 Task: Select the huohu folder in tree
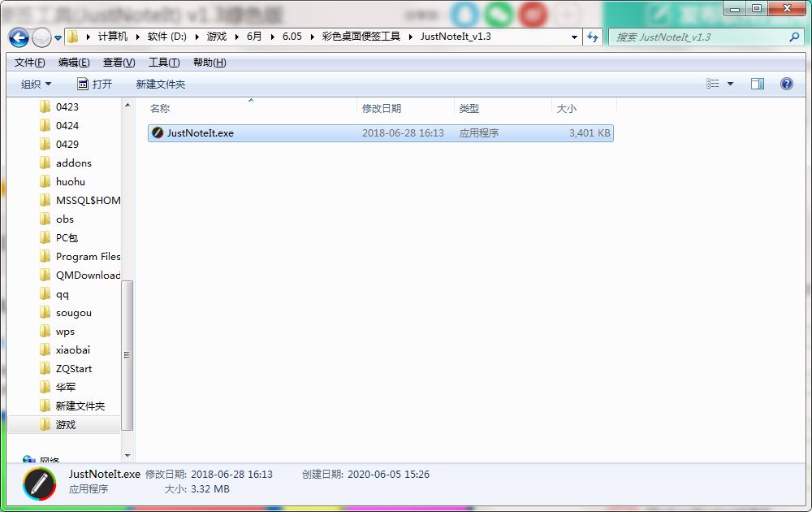click(71, 181)
